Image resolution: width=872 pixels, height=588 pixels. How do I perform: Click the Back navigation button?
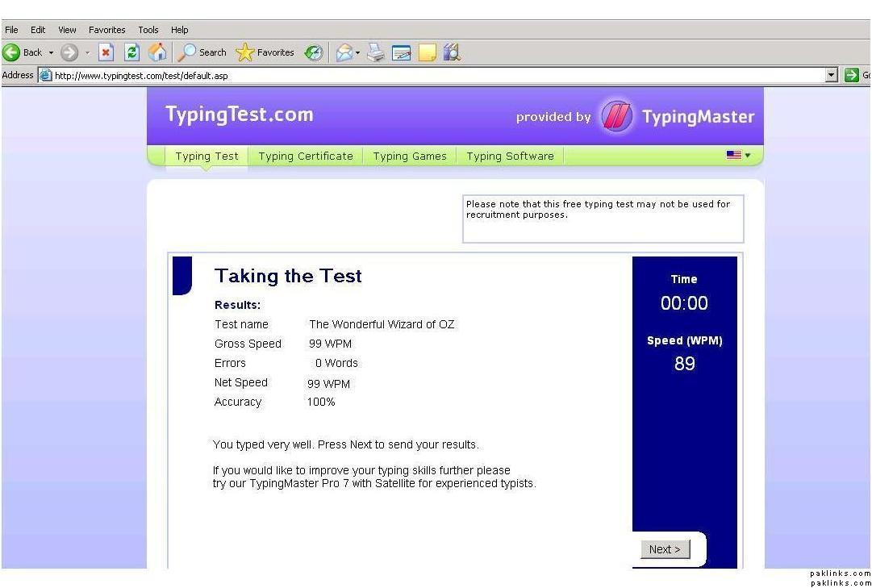[x=23, y=52]
